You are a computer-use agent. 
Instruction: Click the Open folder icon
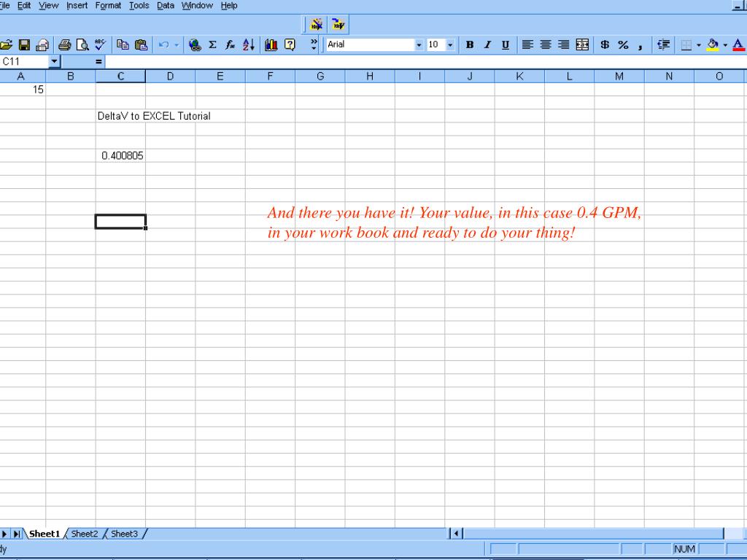(6, 44)
